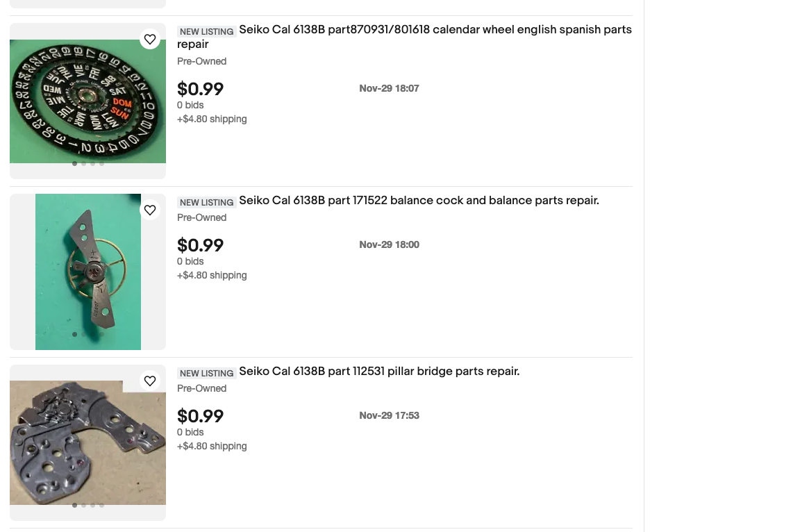Click heart icon on balance cock listing
Image resolution: width=809 pixels, height=532 pixels.
[x=150, y=210]
